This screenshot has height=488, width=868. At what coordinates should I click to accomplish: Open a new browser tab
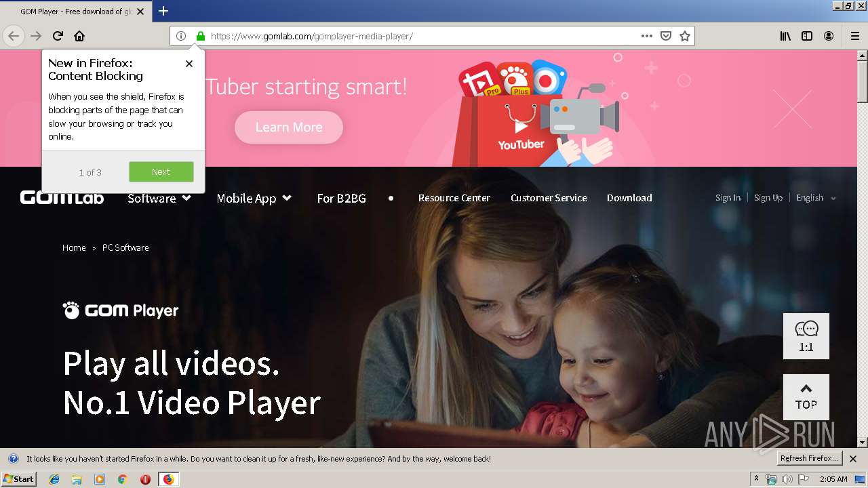point(163,11)
